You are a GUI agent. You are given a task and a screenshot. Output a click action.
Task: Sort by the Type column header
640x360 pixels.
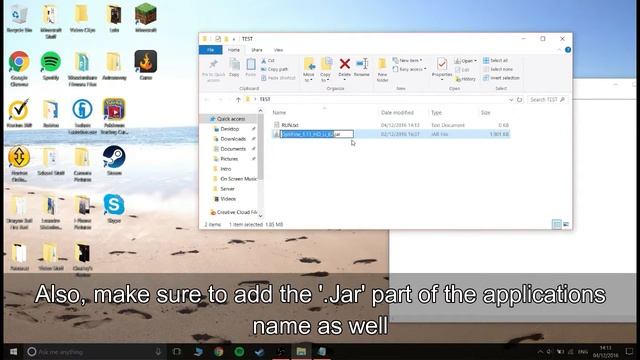click(x=436, y=113)
